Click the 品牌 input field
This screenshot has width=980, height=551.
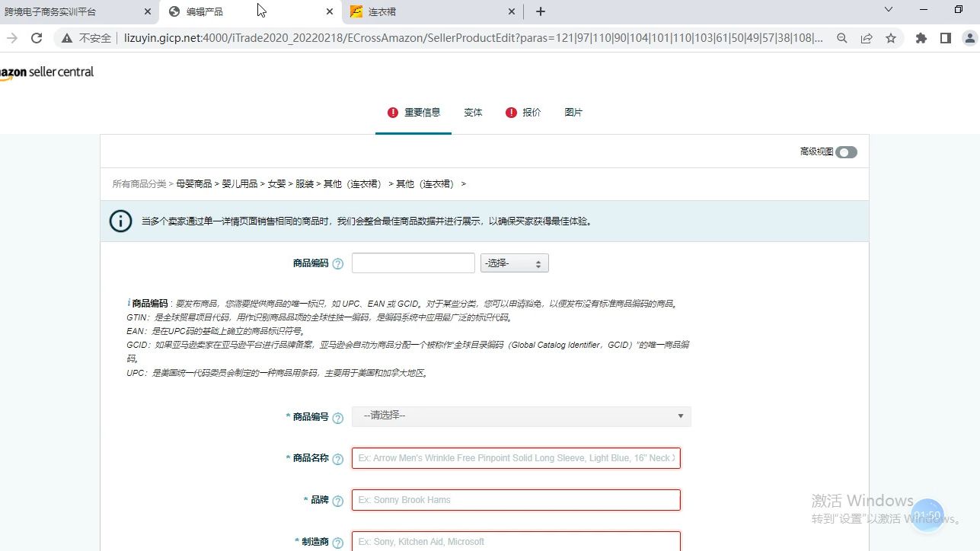[516, 500]
